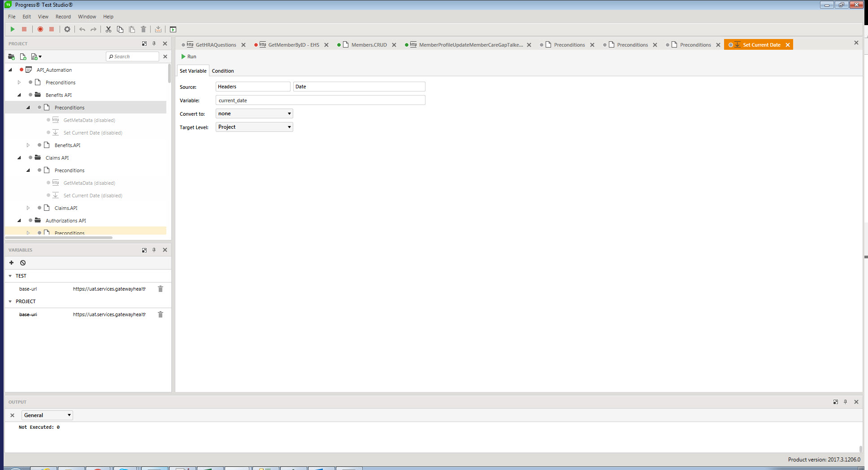Click the Run button above Set Variable

pos(189,57)
